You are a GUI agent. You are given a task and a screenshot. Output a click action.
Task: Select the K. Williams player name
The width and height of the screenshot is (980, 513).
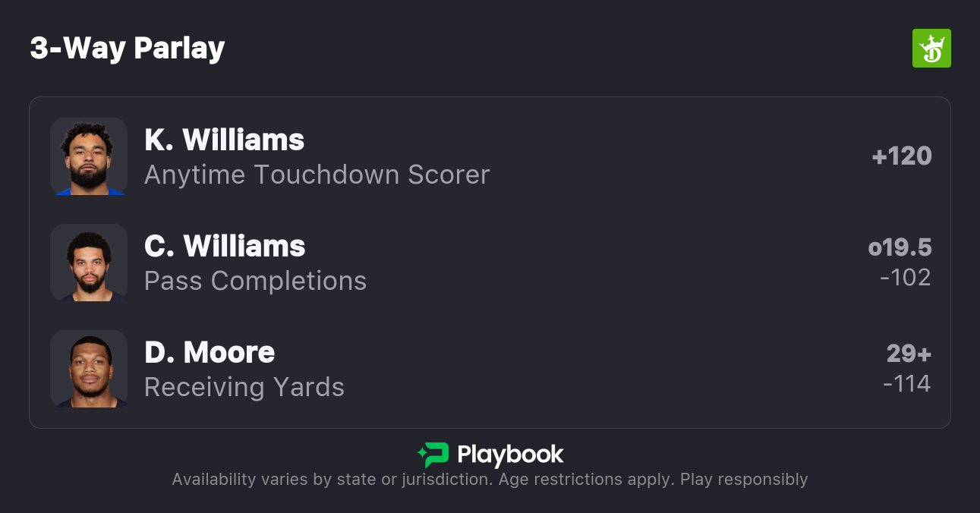click(x=224, y=140)
